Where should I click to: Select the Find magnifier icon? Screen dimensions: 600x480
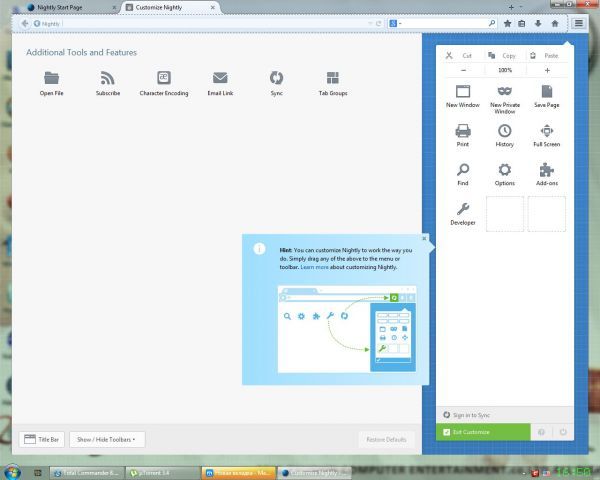(463, 170)
